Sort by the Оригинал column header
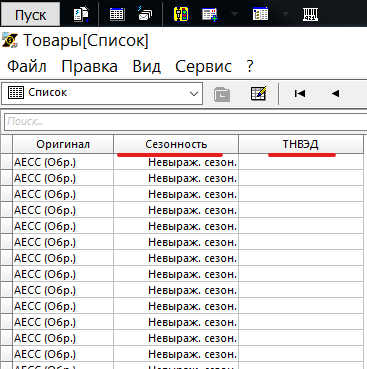This screenshot has height=369, width=367. 63,144
